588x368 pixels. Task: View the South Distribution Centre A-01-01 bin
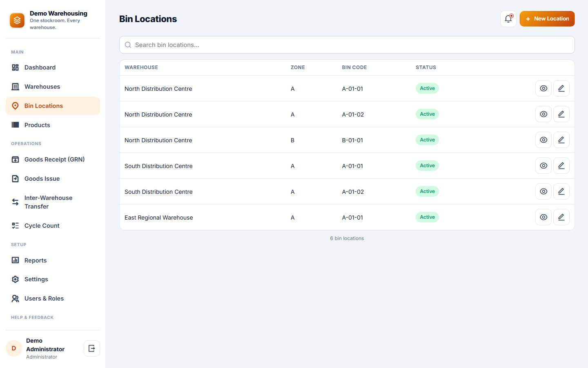(543, 166)
